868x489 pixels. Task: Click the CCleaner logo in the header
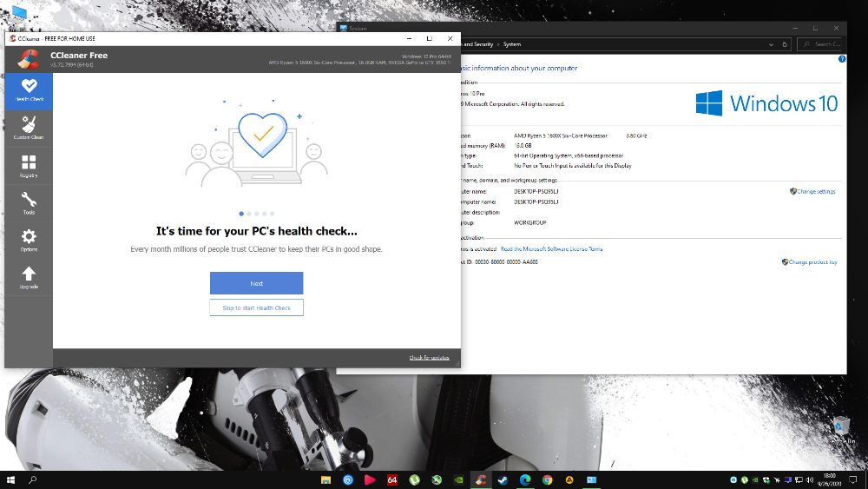(x=28, y=59)
